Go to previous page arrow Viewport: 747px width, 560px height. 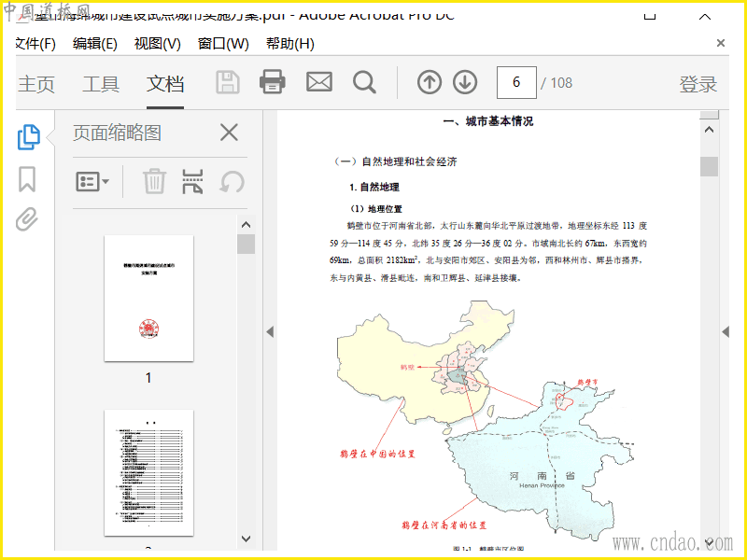click(430, 82)
